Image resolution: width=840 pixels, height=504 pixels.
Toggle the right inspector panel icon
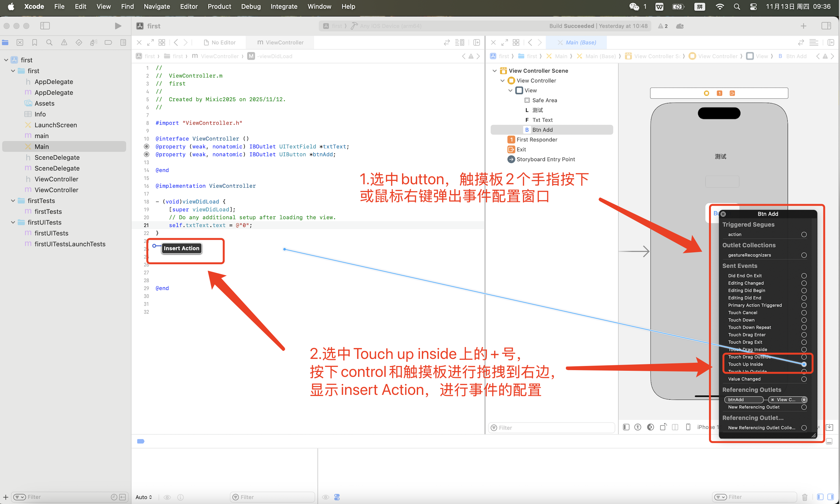(x=826, y=26)
